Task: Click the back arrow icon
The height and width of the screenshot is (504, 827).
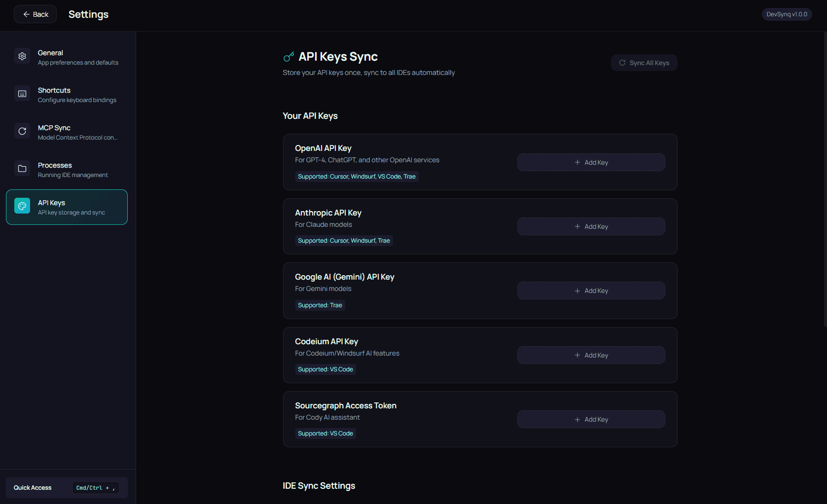Action: coord(27,14)
